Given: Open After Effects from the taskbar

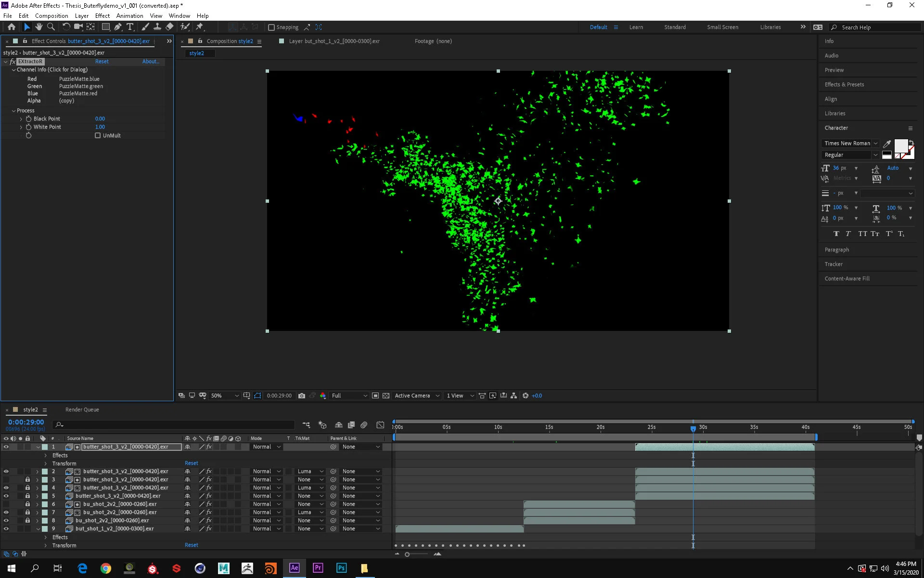Looking at the screenshot, I should [x=294, y=568].
